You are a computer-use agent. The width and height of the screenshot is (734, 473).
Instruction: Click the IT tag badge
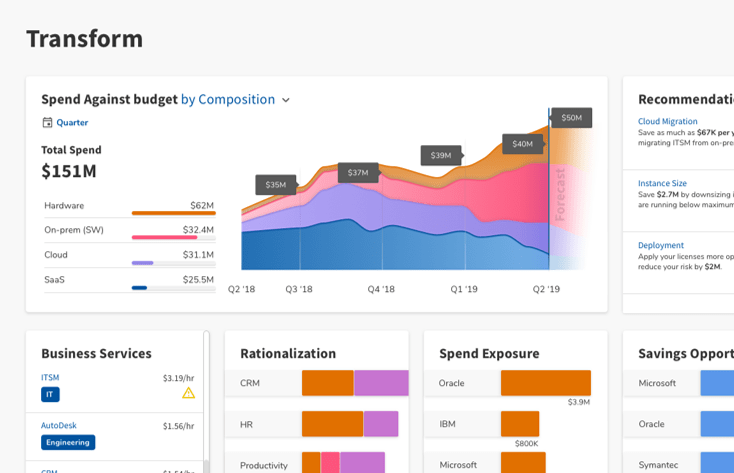pos(50,395)
